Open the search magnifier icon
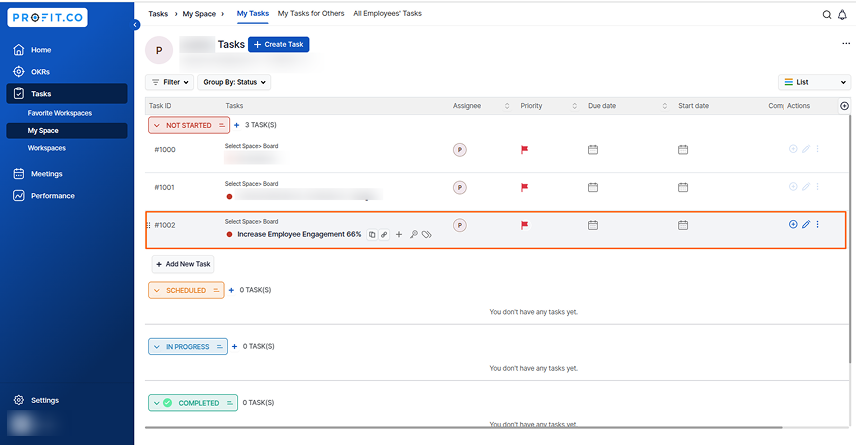Viewport: 856px width, 445px height. 827,15
